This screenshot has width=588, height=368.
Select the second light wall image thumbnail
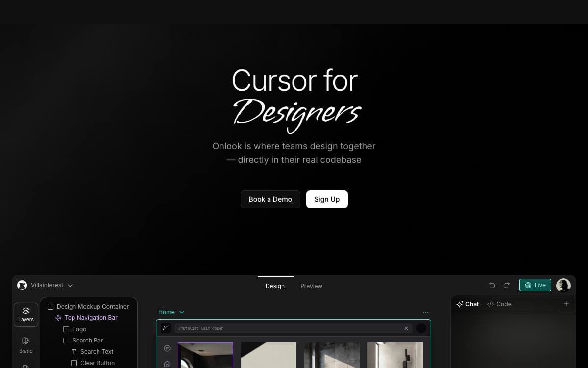(269, 355)
